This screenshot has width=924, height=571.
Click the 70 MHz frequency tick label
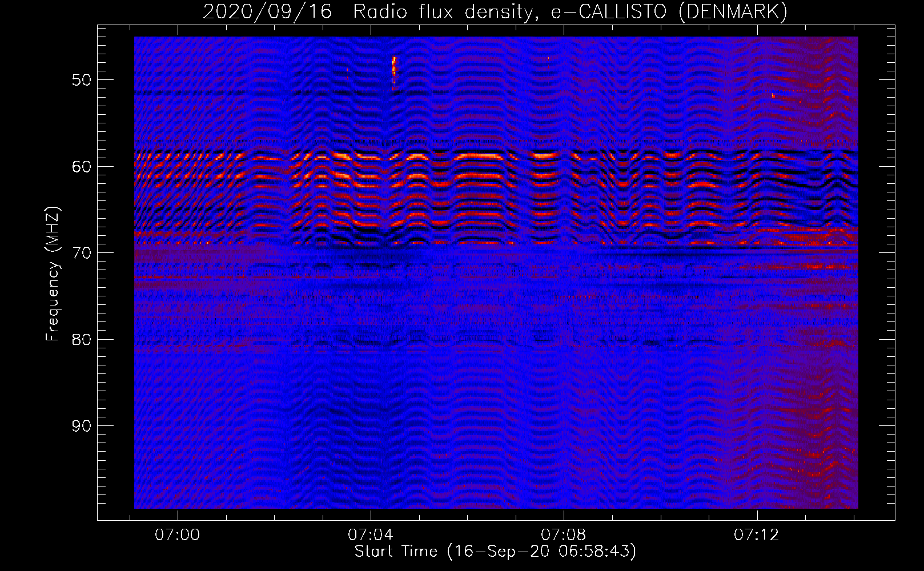click(82, 253)
